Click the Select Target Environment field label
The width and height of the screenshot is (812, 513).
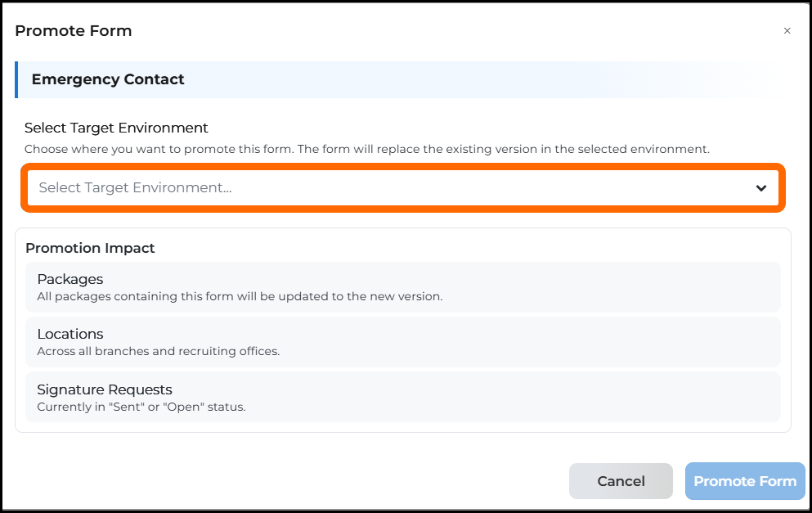pyautogui.click(x=116, y=128)
